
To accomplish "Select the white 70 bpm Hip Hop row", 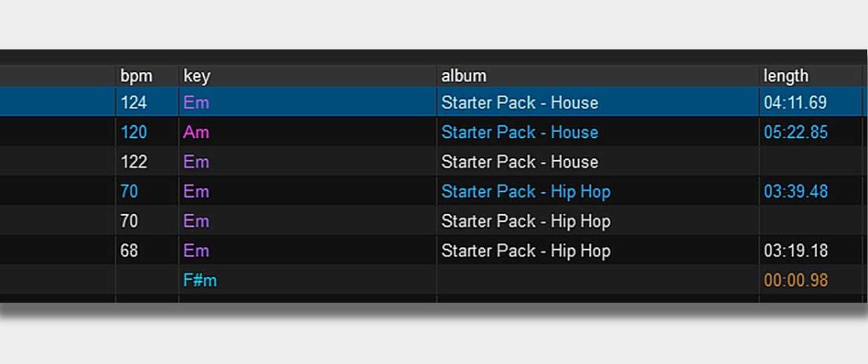I will [434, 221].
